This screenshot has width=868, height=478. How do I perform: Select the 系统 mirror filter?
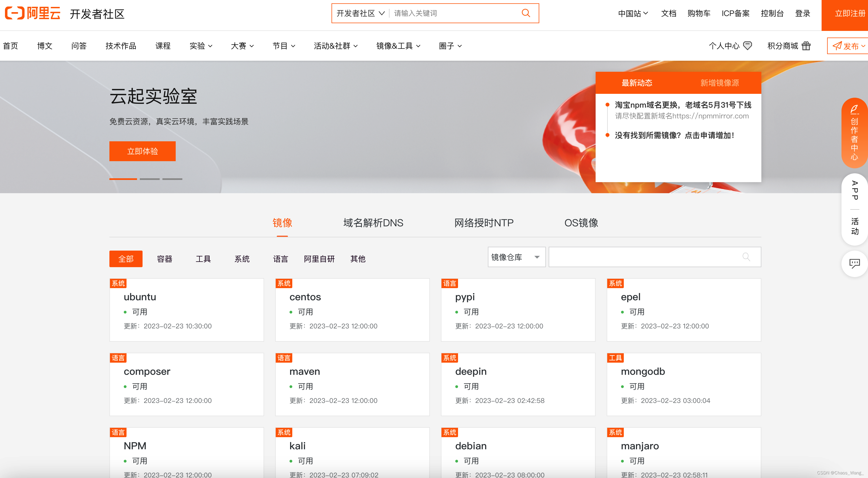pyautogui.click(x=242, y=259)
